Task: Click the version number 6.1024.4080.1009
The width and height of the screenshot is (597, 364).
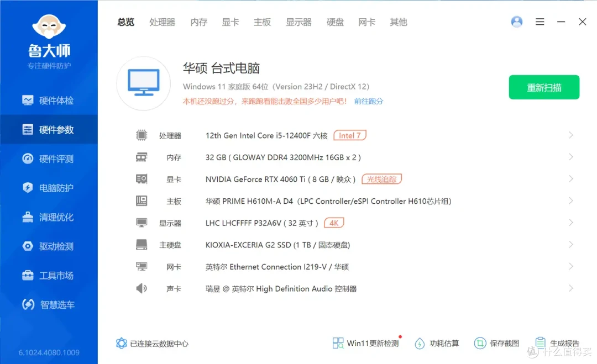Action: point(49,352)
